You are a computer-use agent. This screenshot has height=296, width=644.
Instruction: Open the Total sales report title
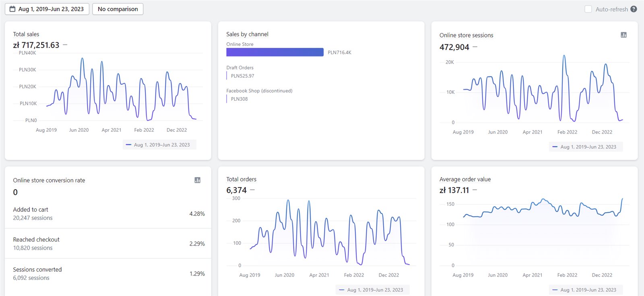pyautogui.click(x=26, y=34)
